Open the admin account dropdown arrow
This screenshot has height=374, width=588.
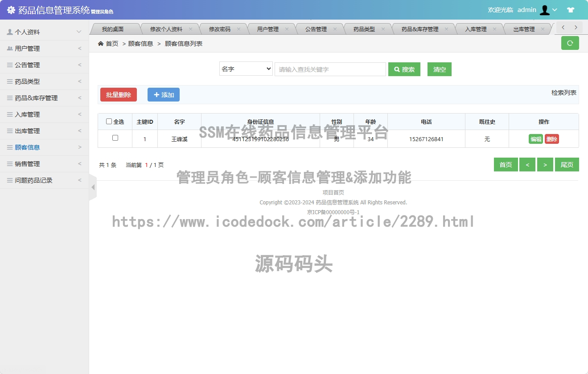pos(555,10)
